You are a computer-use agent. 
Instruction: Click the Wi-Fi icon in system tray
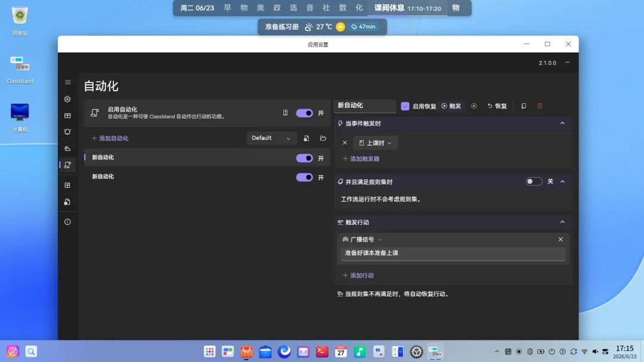[584, 352]
